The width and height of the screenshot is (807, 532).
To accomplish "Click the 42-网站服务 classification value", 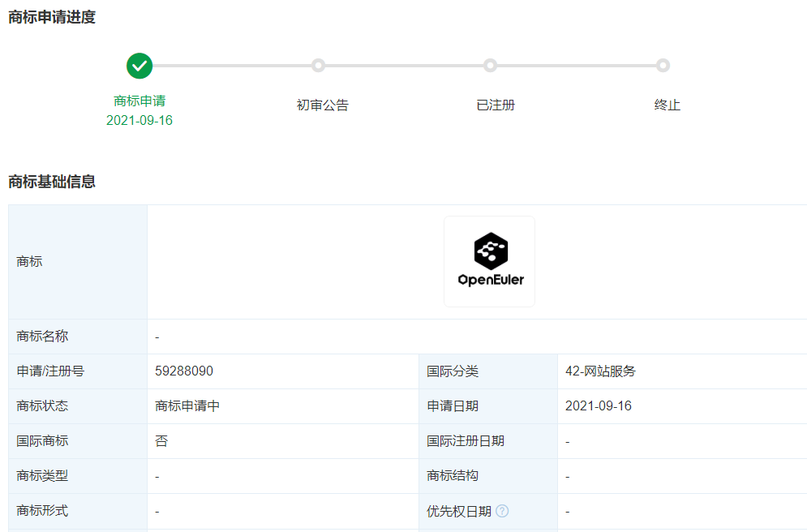I will 601,371.
